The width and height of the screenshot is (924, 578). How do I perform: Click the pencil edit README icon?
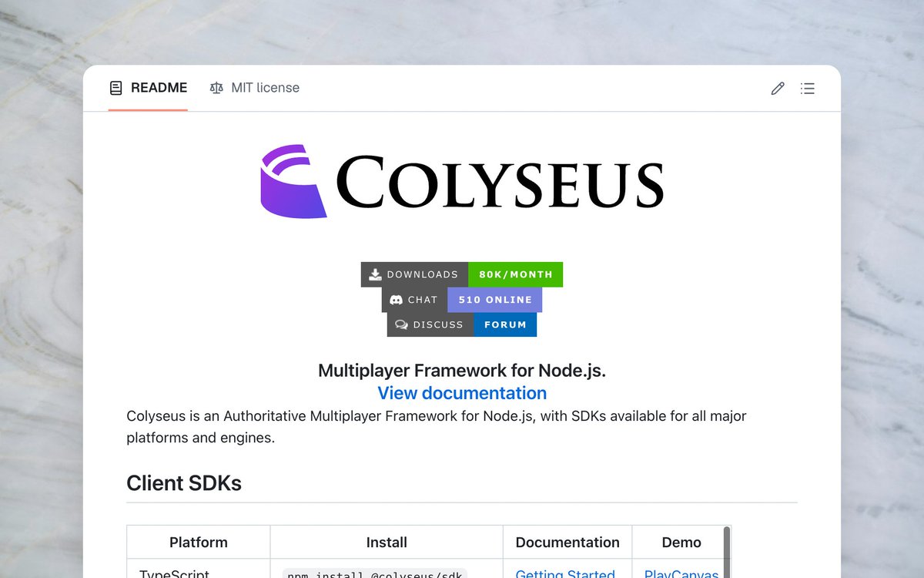click(x=778, y=89)
